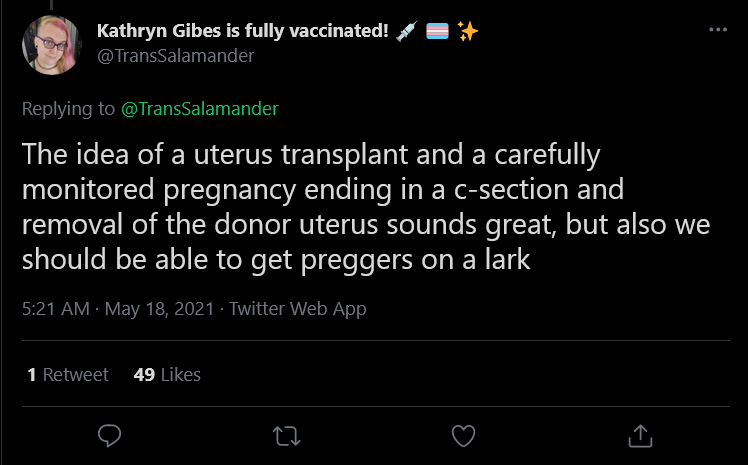Screen dimensions: 748x465
Task: Open the share tweet icon
Action: click(640, 435)
